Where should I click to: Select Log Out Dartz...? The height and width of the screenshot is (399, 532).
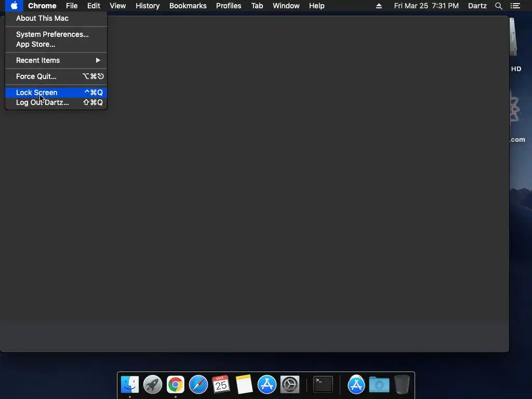tap(56, 102)
